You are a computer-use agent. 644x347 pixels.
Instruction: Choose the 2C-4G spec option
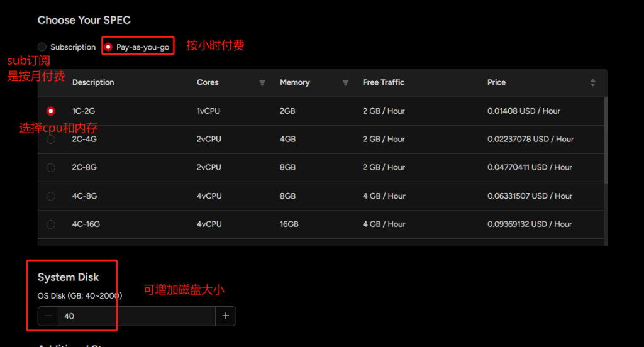click(x=51, y=140)
